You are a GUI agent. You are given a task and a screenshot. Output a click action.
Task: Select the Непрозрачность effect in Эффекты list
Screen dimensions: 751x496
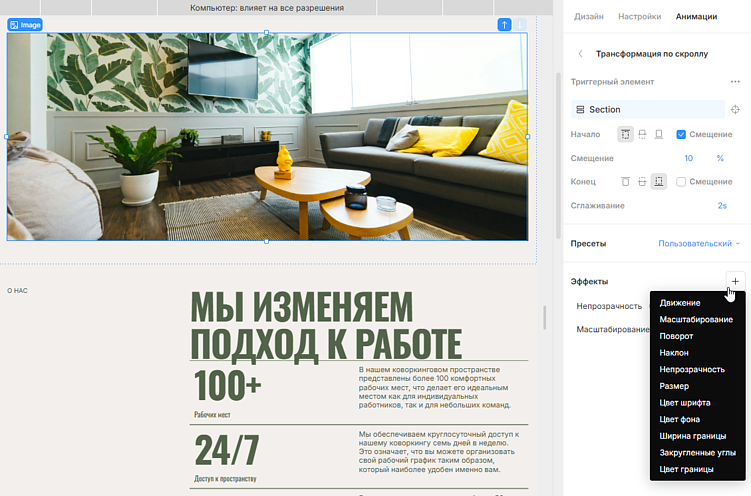point(609,306)
